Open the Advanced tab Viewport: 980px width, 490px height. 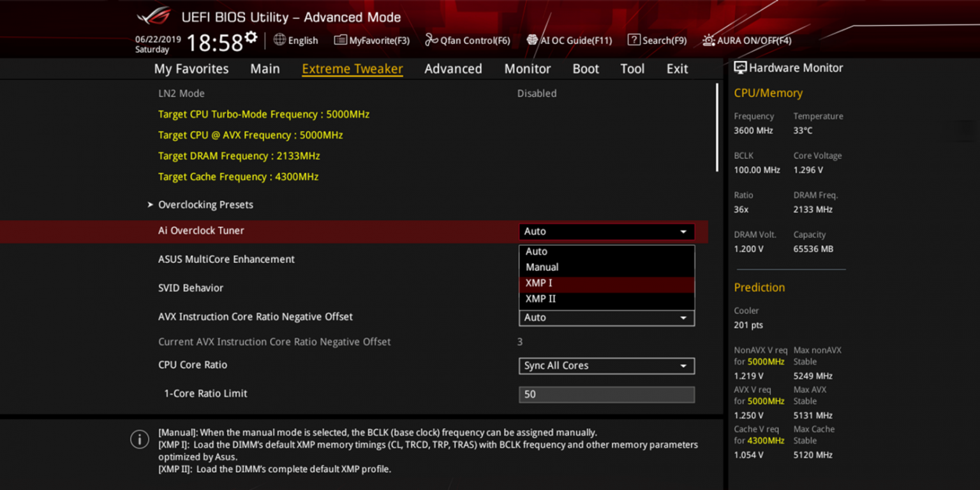pyautogui.click(x=453, y=69)
